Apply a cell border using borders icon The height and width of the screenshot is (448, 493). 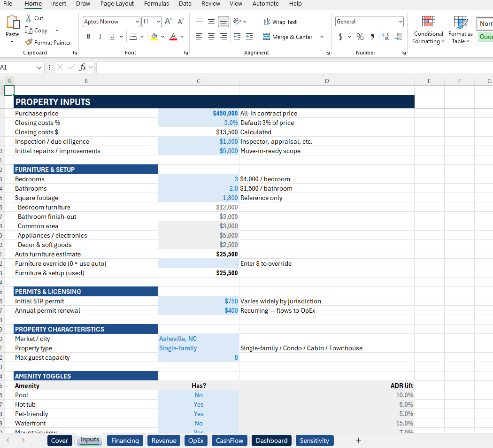[x=133, y=37]
